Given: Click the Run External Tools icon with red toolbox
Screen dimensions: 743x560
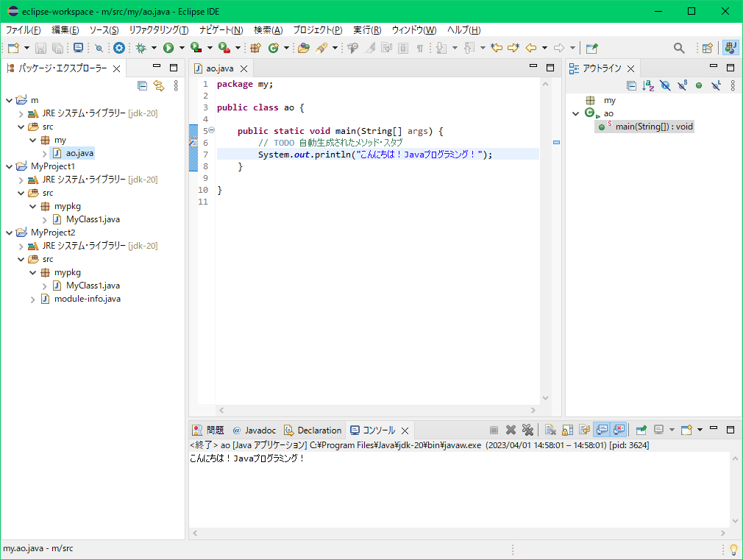Looking at the screenshot, I should pyautogui.click(x=224, y=48).
